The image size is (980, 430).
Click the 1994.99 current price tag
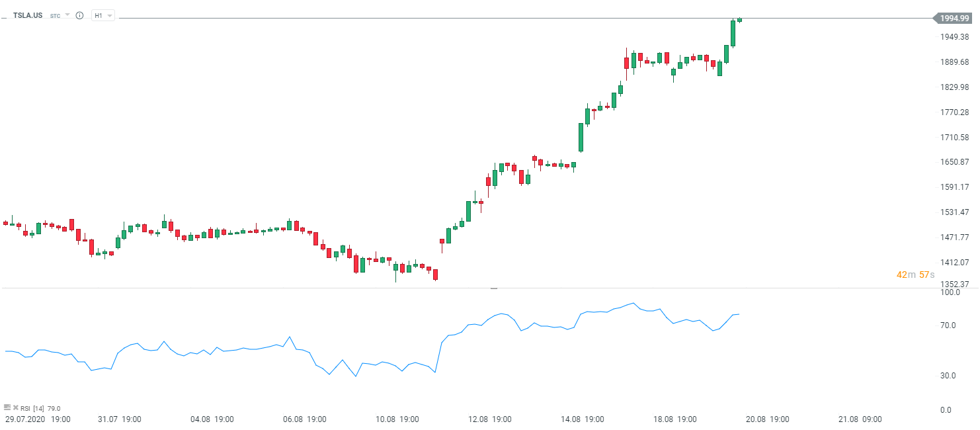click(x=955, y=19)
